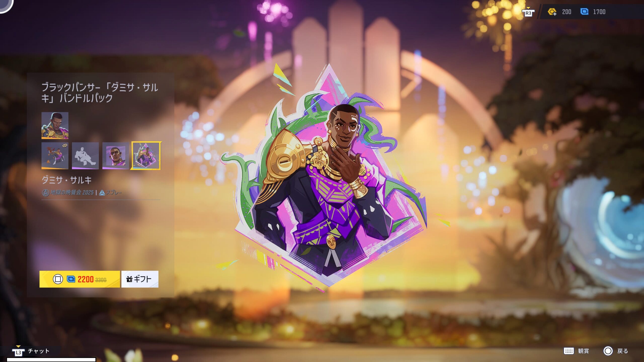The width and height of the screenshot is (644, 362).
Task: Click the R3 currency purchase icon
Action: pyautogui.click(x=528, y=12)
